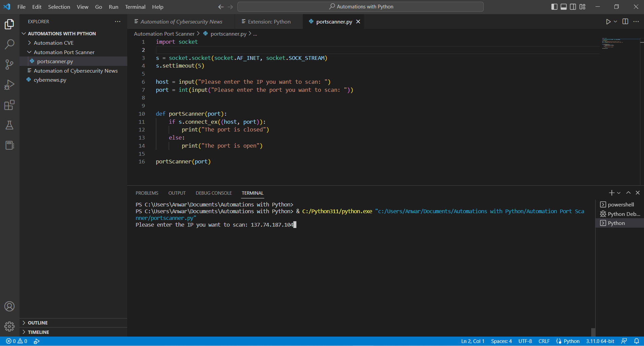Open the Extensions view icon

pos(9,105)
